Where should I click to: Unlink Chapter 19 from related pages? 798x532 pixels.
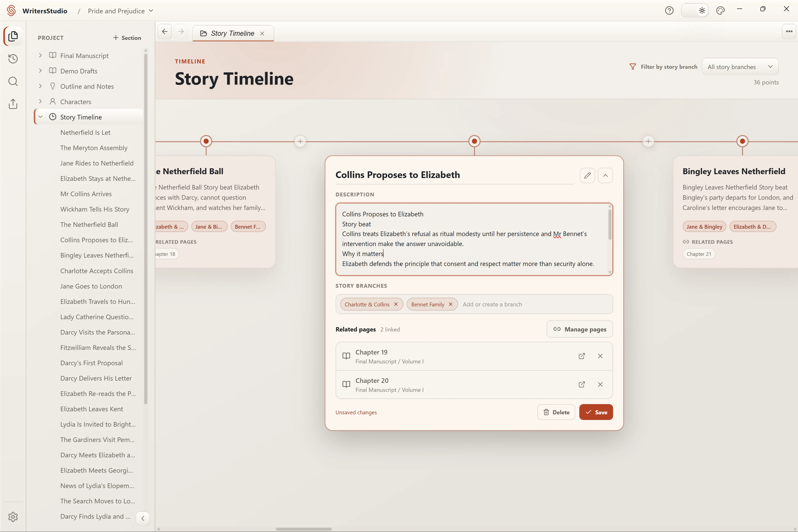coord(600,356)
